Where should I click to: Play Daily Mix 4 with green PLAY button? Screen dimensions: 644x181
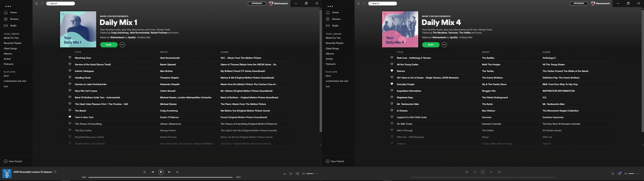pyautogui.click(x=431, y=45)
